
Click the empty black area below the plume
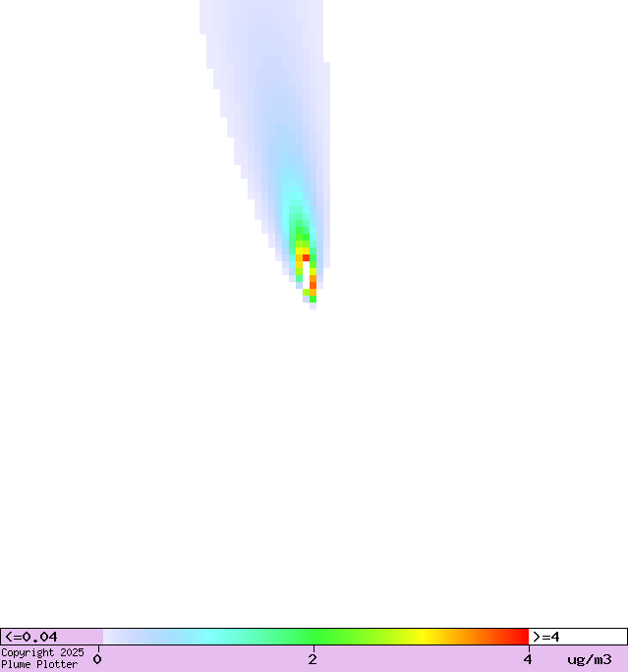(314, 462)
